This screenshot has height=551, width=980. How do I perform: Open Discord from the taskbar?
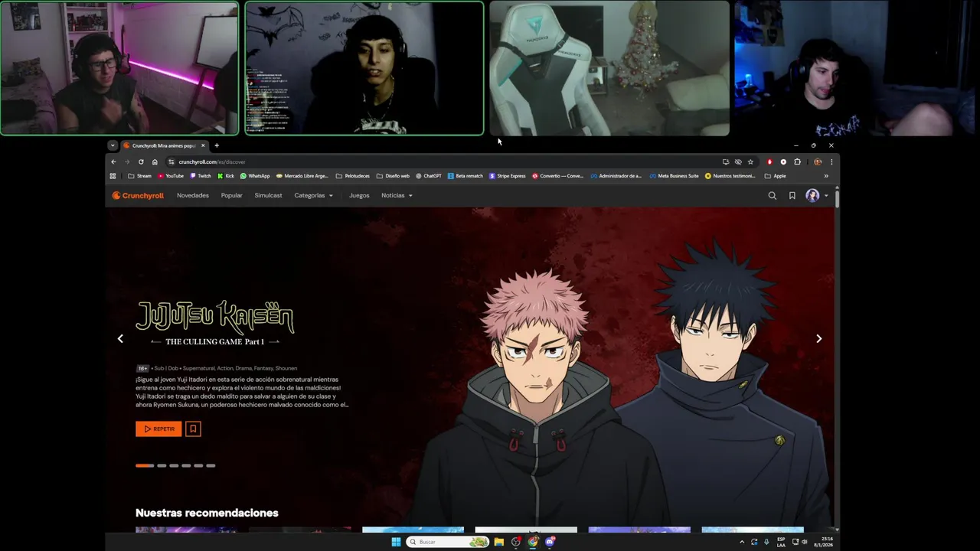(x=550, y=542)
